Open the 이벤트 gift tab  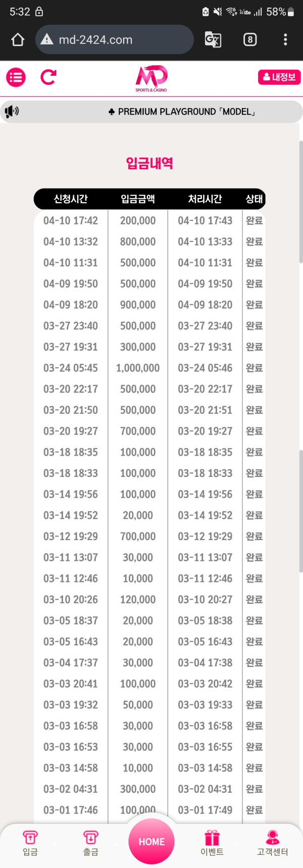pyautogui.click(x=212, y=843)
